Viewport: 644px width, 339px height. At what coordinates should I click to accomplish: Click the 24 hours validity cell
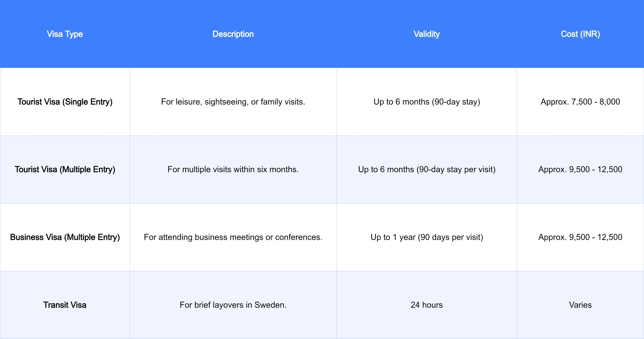(426, 305)
